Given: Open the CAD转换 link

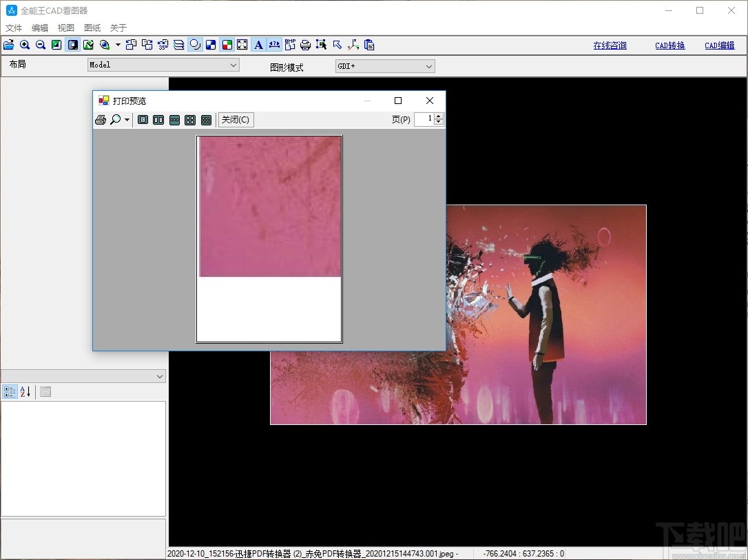Looking at the screenshot, I should 669,45.
